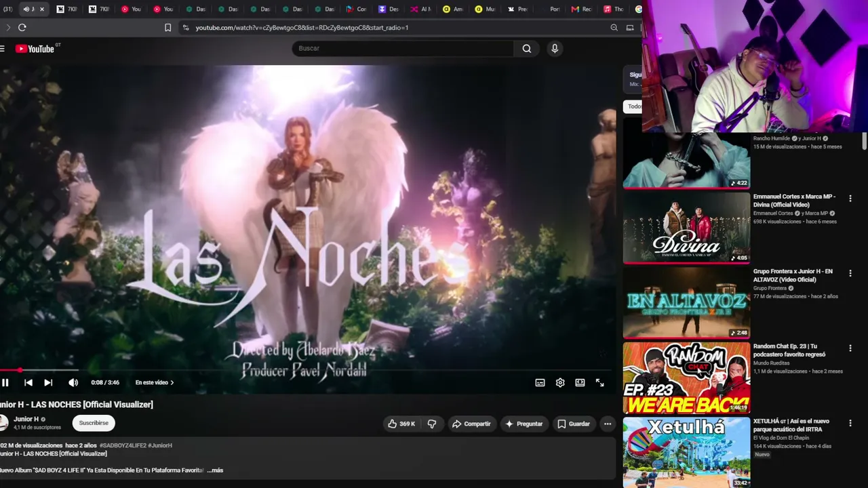Share the video with Compartir

[471, 424]
